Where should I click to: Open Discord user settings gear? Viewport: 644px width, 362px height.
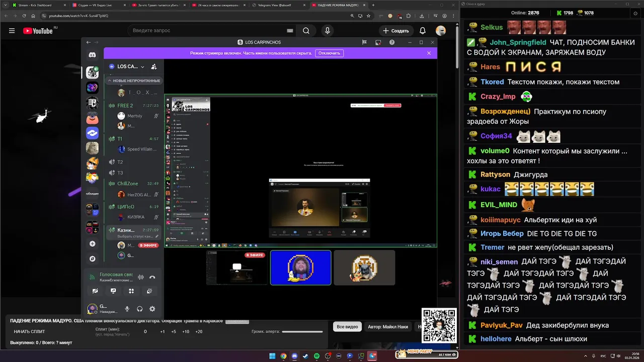[152, 309]
